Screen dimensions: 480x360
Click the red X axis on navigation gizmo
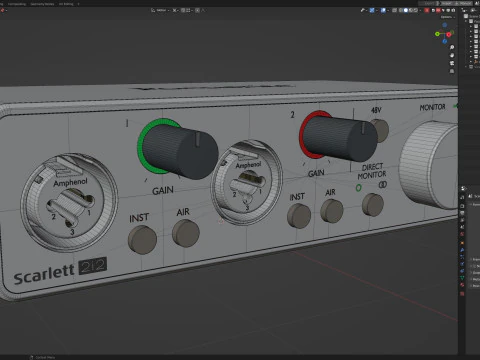click(x=448, y=34)
